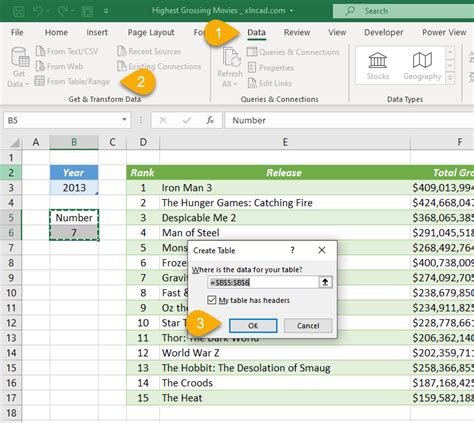Screen dimensions: 474x423
Task: Click the formula bar Enter checkmark
Action: [187, 120]
